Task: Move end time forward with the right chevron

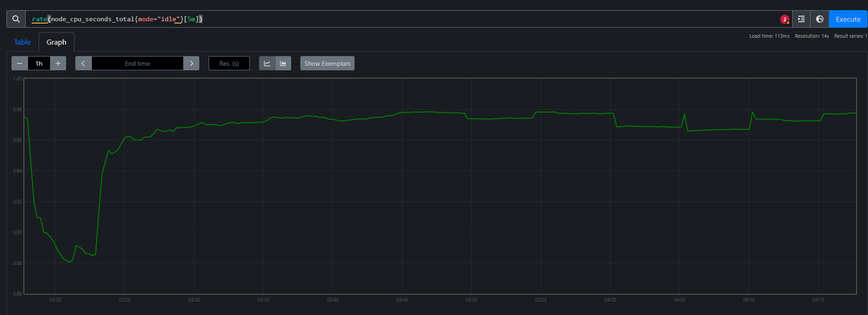Action: point(192,63)
